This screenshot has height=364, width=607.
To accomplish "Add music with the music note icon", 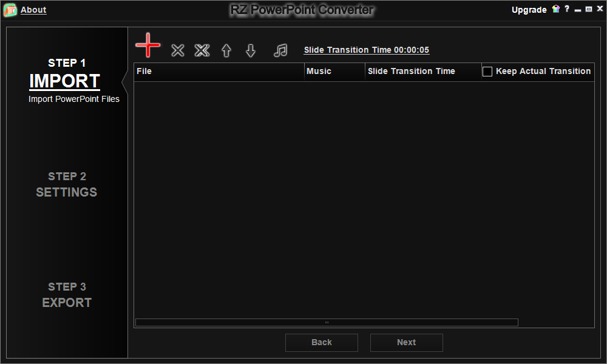I will point(280,50).
